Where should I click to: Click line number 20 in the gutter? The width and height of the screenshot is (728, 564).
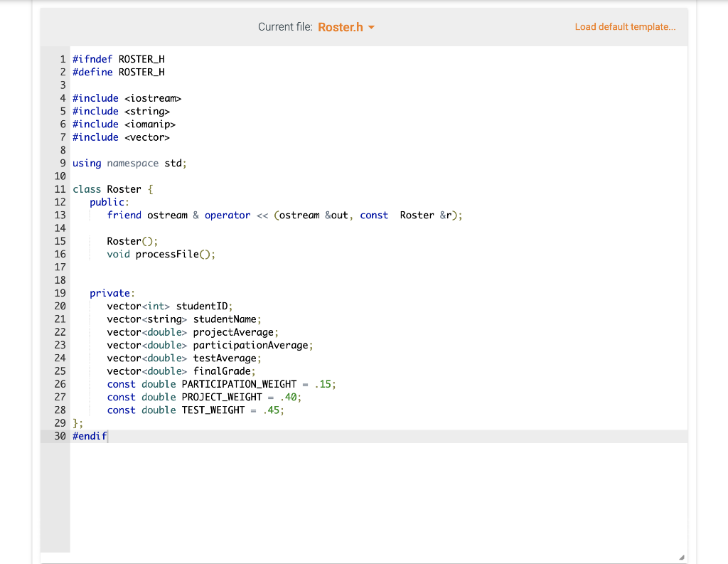pos(60,306)
